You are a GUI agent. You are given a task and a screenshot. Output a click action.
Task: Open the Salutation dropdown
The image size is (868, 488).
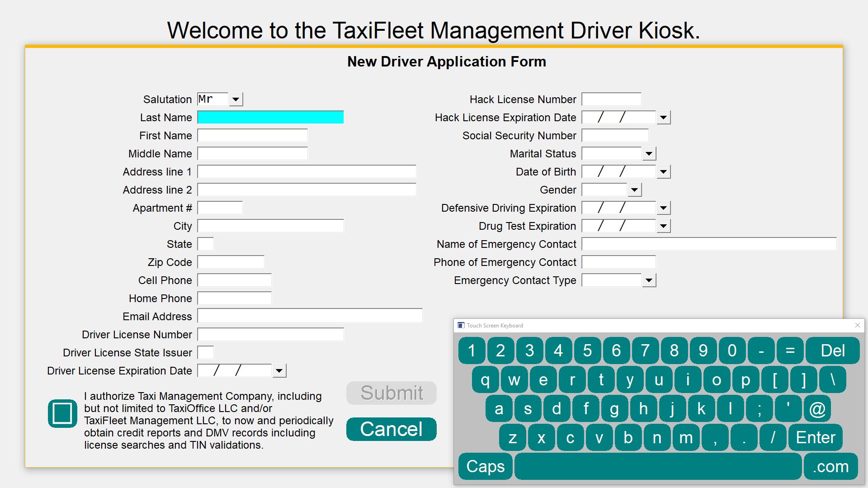tap(236, 99)
